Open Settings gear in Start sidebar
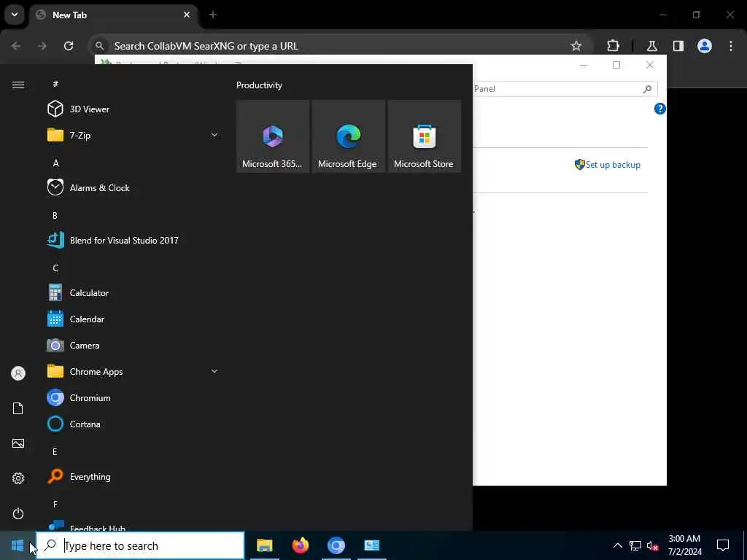This screenshot has width=747, height=560. 18,478
